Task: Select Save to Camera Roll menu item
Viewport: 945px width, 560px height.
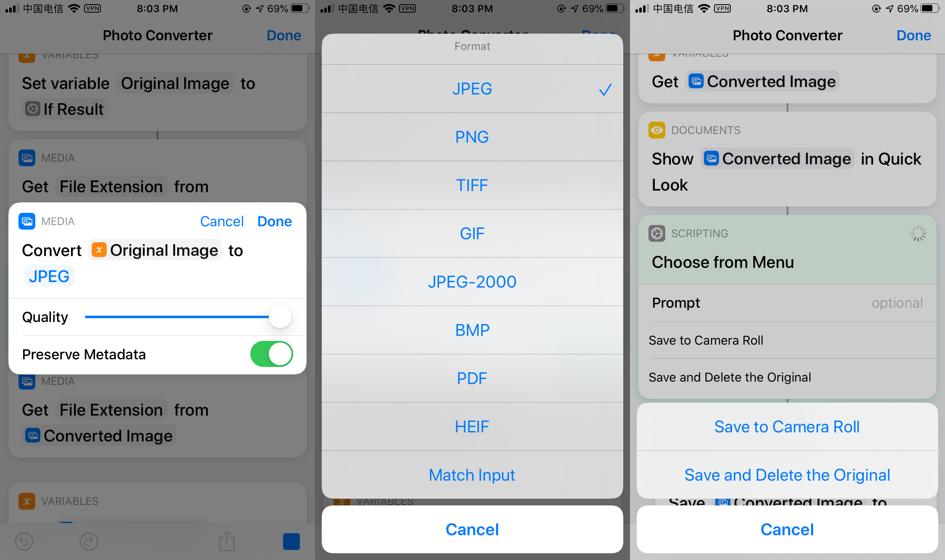Action: click(x=787, y=426)
